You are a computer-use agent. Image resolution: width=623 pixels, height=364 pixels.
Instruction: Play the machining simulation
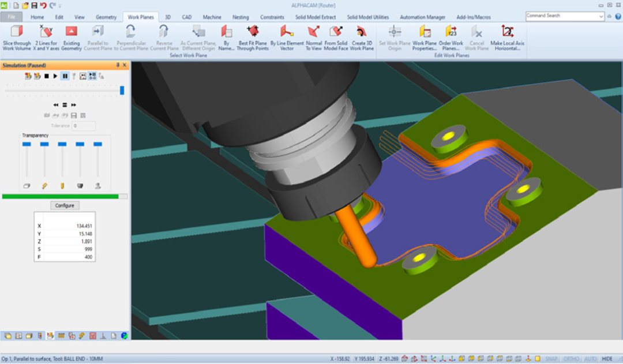click(x=55, y=76)
